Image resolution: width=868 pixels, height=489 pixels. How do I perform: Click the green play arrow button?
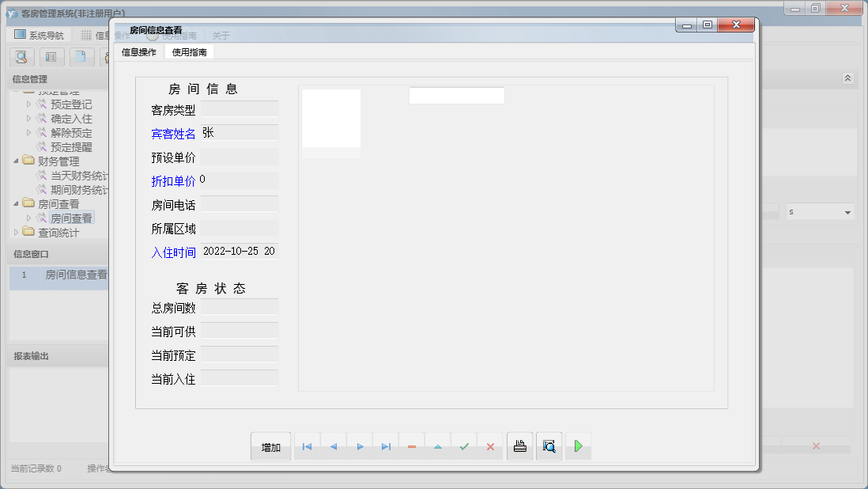pyautogui.click(x=579, y=446)
